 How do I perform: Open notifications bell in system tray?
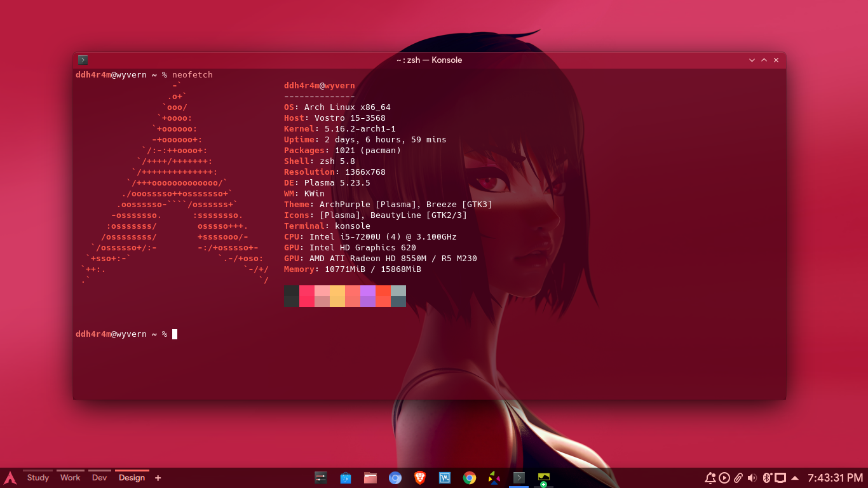[x=710, y=478]
